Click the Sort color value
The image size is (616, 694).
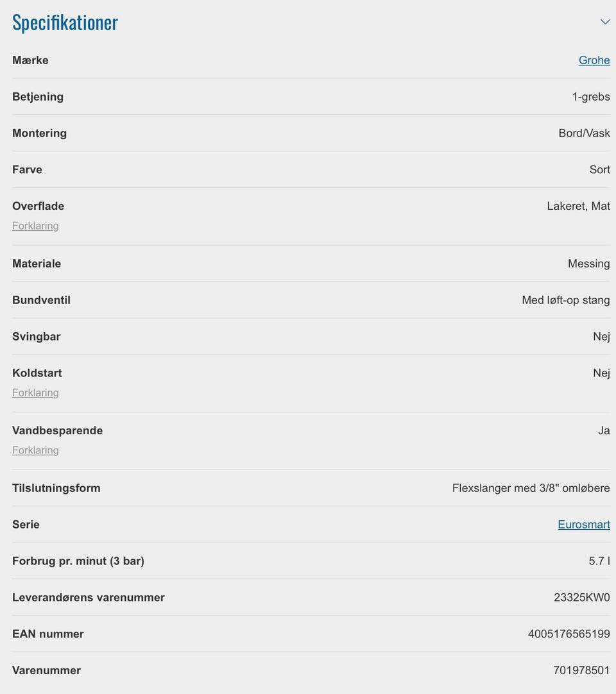(599, 169)
